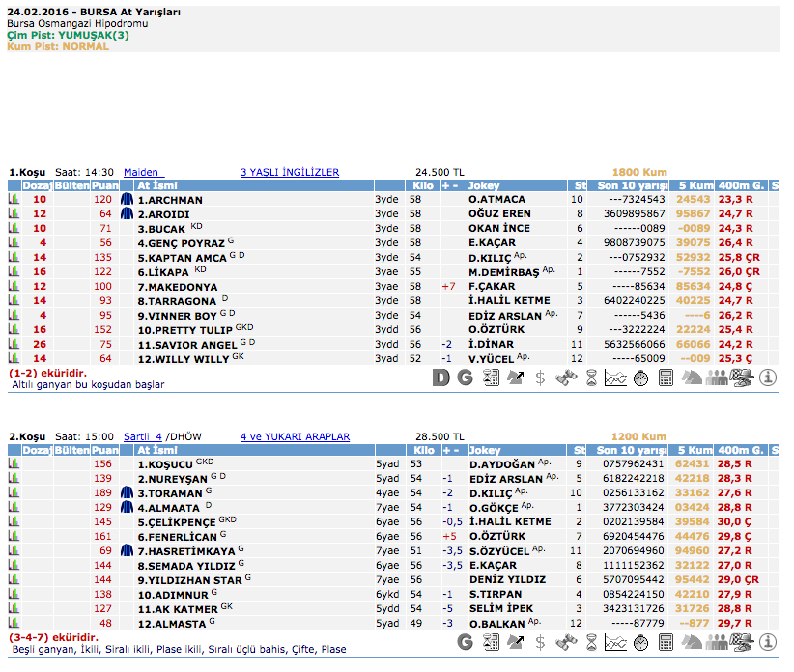
Task: Click the bold D icon in race 1 toolbar
Action: point(440,377)
